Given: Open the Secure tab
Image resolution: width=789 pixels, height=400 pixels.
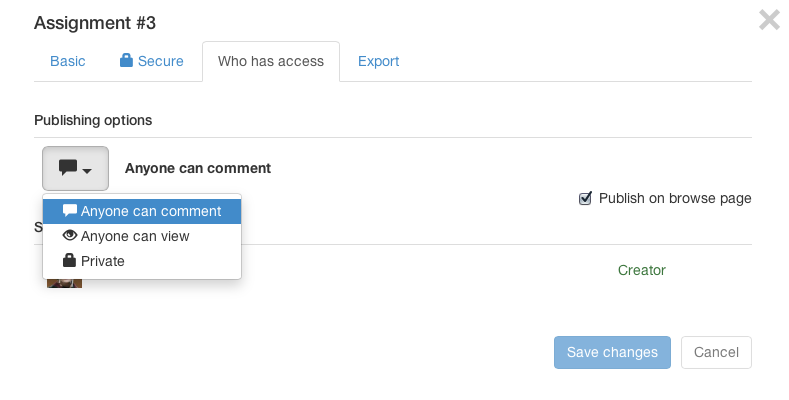Looking at the screenshot, I should tap(151, 61).
